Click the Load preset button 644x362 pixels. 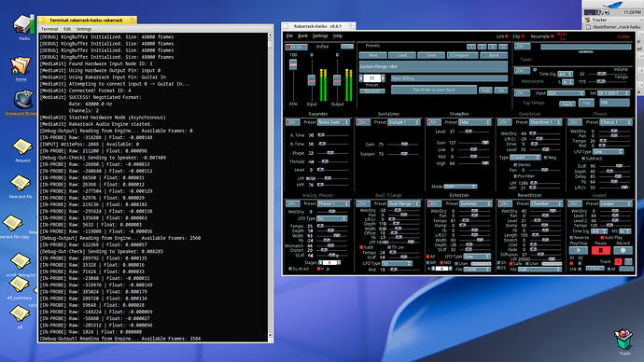click(x=402, y=55)
